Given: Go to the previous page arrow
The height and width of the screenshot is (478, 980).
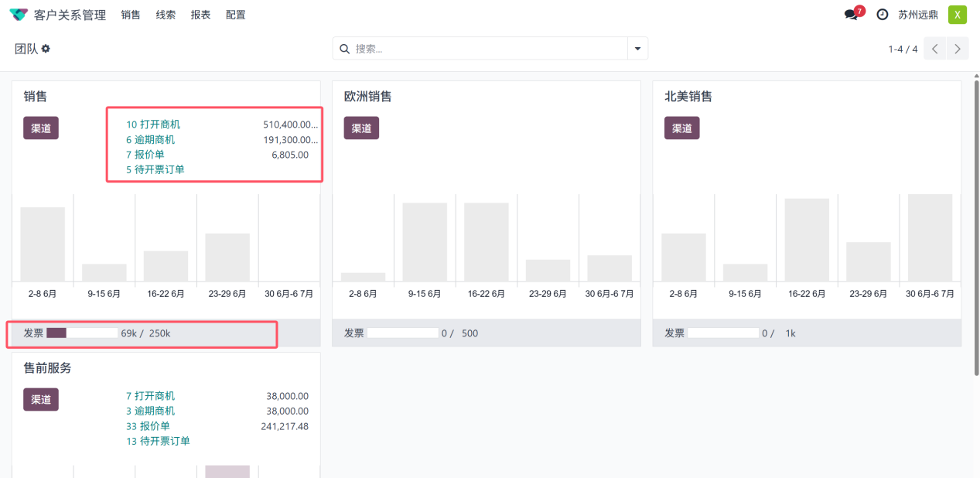Looking at the screenshot, I should 935,49.
